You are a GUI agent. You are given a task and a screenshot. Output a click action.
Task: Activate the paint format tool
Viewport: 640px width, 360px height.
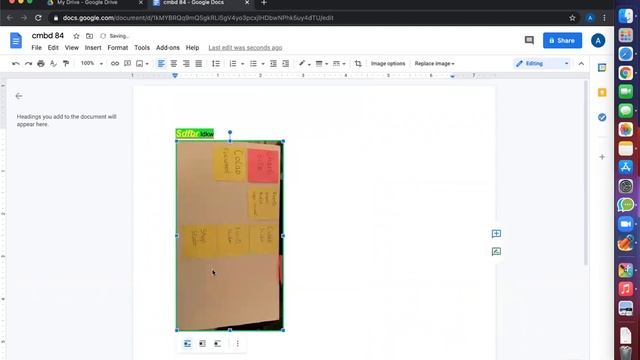[66, 64]
